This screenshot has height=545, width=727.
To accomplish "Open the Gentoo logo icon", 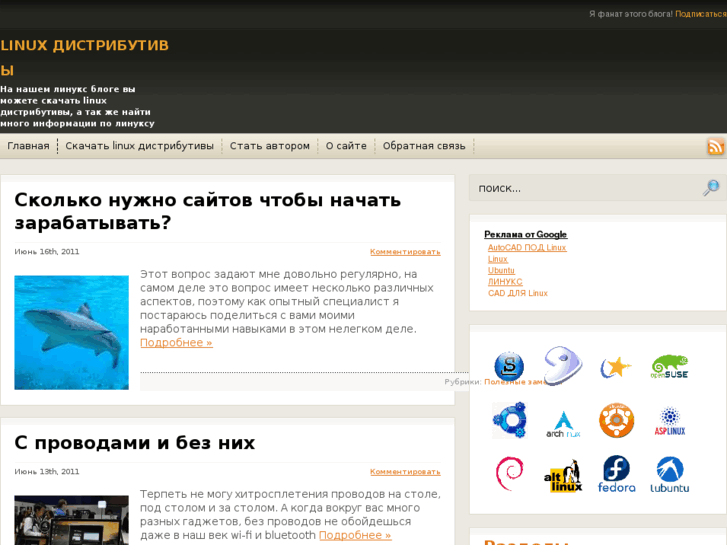I will point(562,365).
